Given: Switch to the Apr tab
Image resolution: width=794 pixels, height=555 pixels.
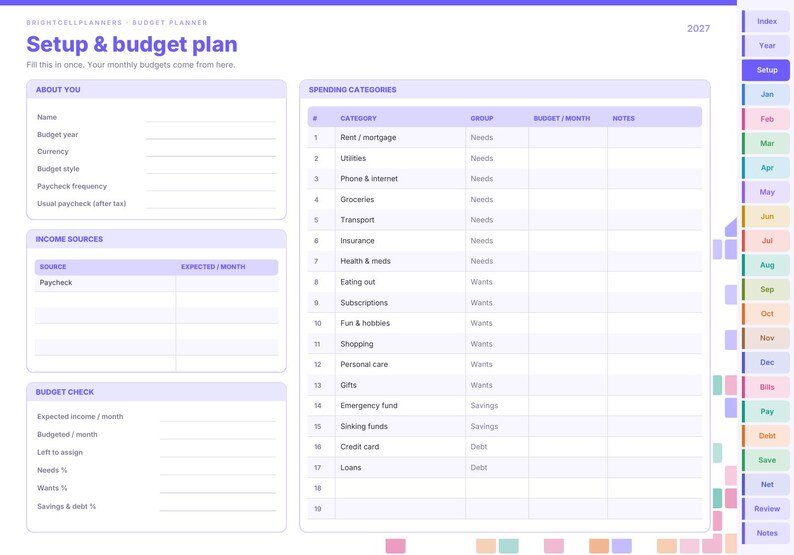Looking at the screenshot, I should click(766, 168).
